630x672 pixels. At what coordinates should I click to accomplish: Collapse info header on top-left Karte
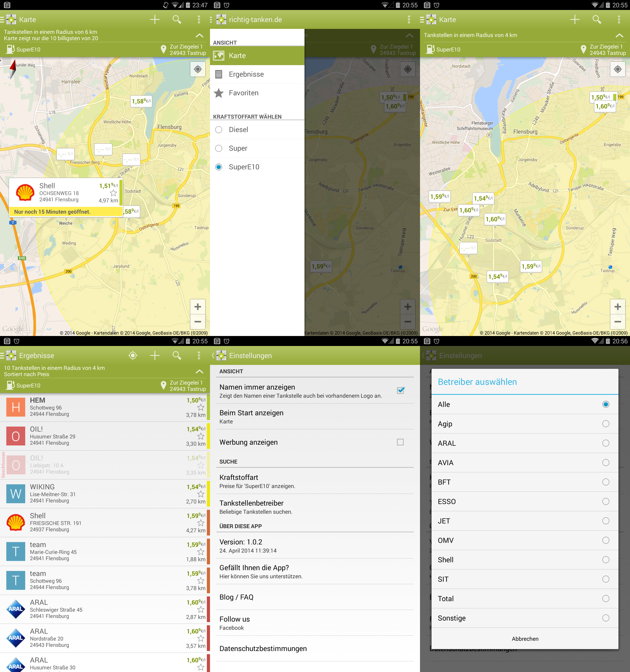coord(199,35)
